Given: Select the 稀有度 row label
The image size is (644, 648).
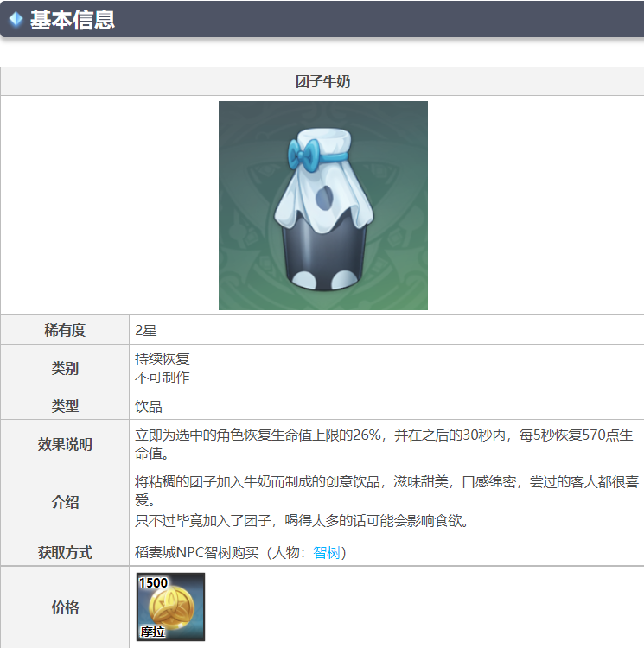Looking at the screenshot, I should click(x=65, y=330).
